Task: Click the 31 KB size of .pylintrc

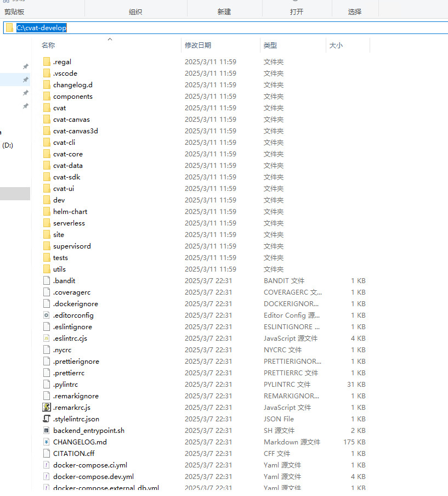Action: [x=356, y=384]
